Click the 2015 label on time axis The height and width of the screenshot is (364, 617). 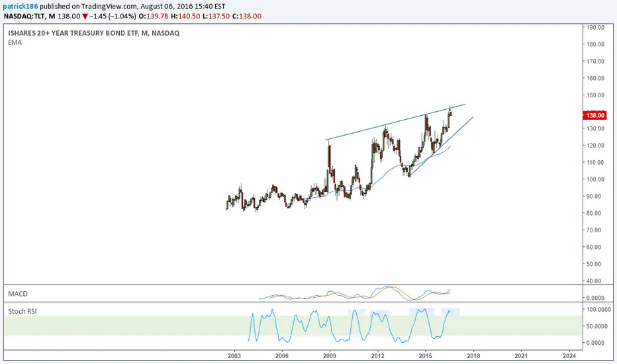point(426,356)
